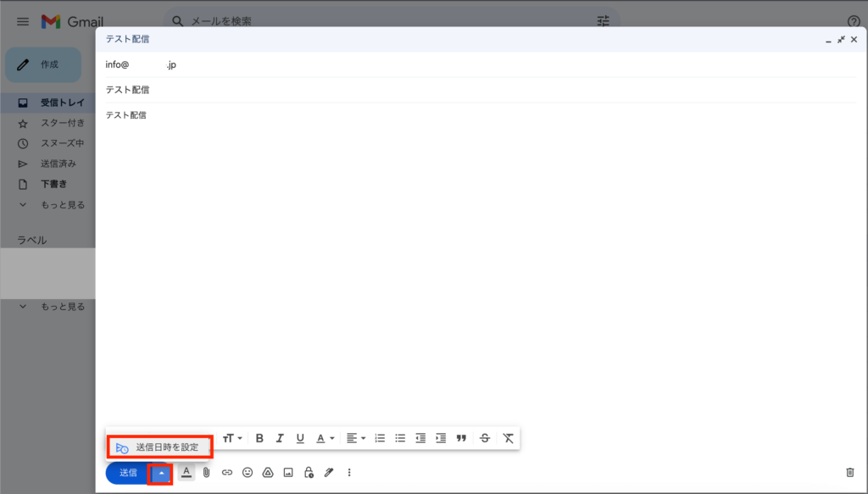Open the 送信済み sent folder
868x494 pixels.
tap(58, 164)
